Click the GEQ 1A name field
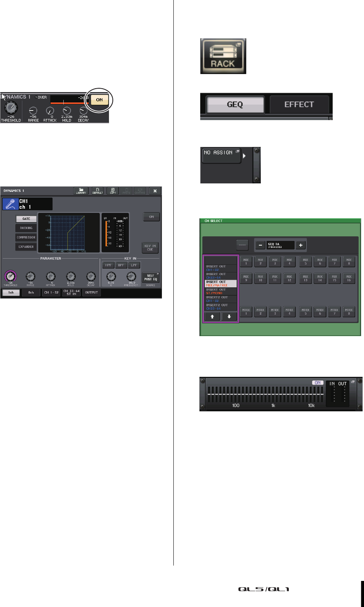Screen dimensions: 364x607 click(280, 245)
